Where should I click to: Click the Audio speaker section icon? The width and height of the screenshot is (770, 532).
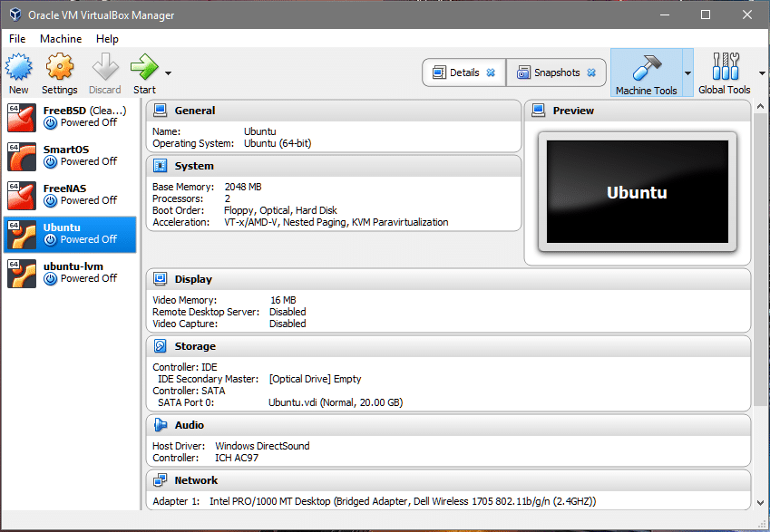tap(161, 425)
